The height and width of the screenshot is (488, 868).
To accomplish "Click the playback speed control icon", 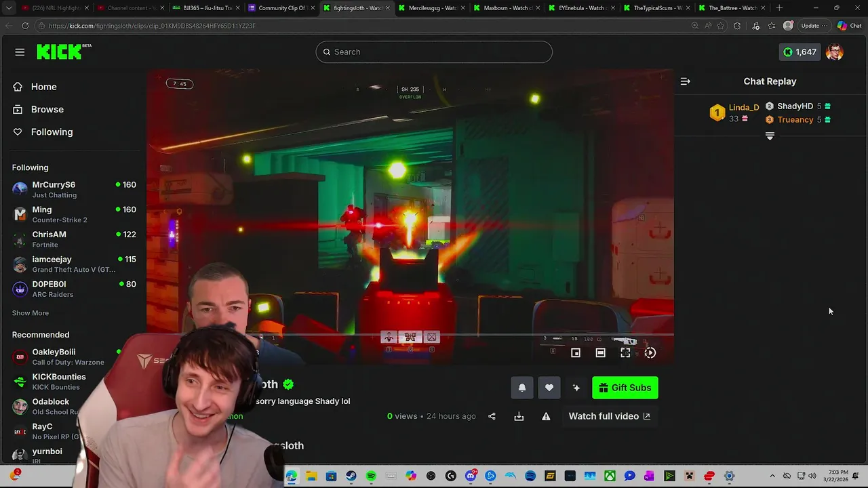I will point(650,352).
